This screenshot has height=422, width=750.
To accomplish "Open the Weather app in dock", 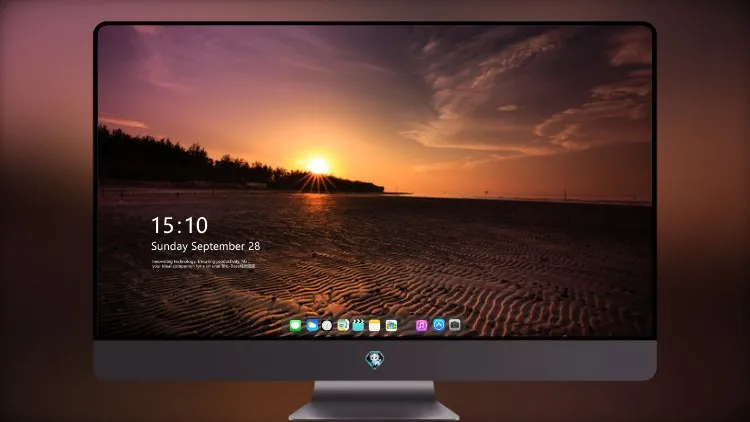I will click(312, 325).
